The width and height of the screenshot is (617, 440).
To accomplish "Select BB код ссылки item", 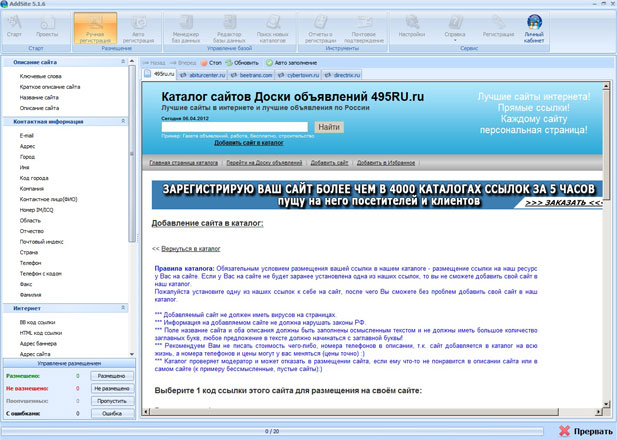I will (x=37, y=322).
